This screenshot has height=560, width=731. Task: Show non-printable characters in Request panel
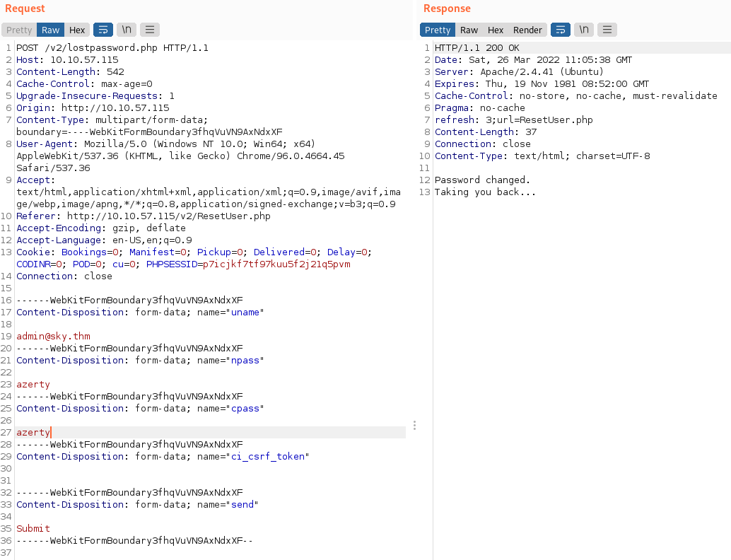point(127,30)
